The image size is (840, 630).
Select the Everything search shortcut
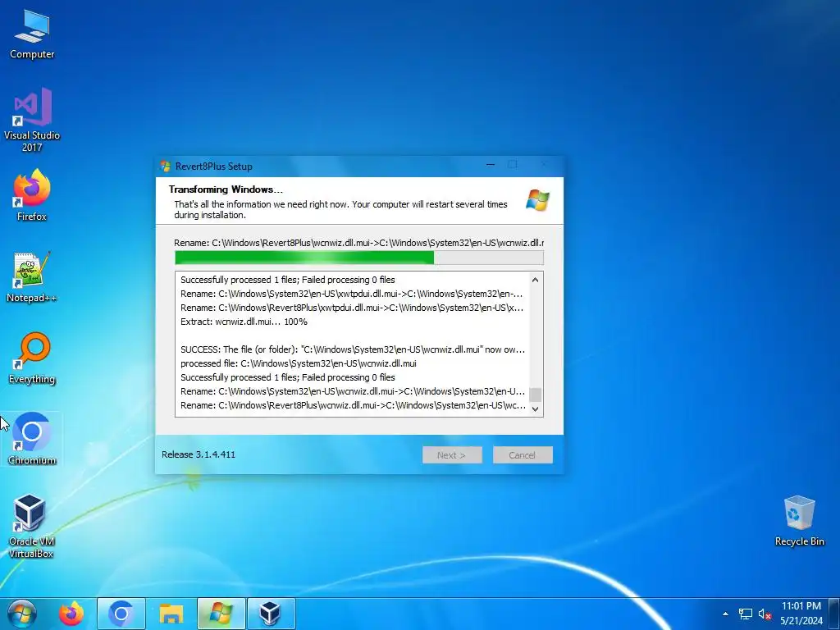pos(32,358)
